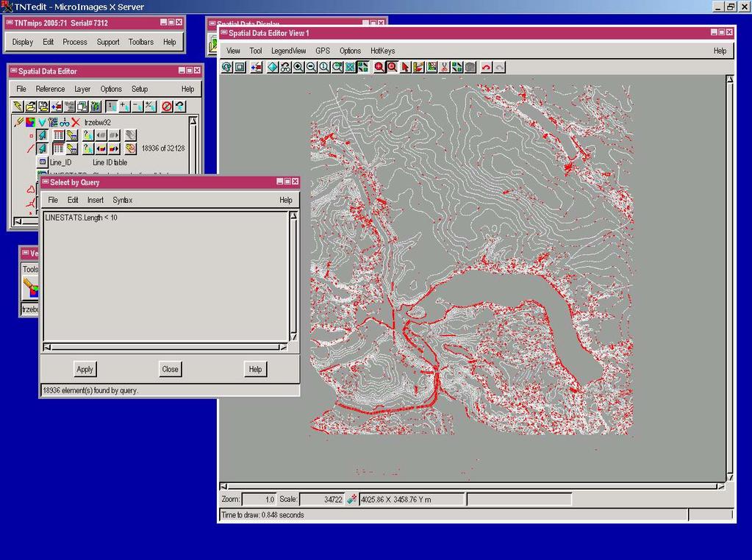This screenshot has width=752, height=560.
Task: Open the Layer menu in the Spatial Data Editor
Action: point(82,89)
